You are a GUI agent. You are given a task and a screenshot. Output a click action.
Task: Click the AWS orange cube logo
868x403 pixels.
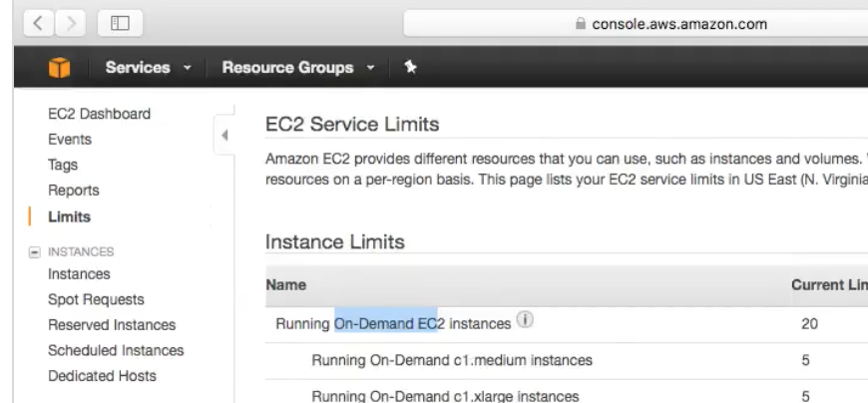point(59,68)
